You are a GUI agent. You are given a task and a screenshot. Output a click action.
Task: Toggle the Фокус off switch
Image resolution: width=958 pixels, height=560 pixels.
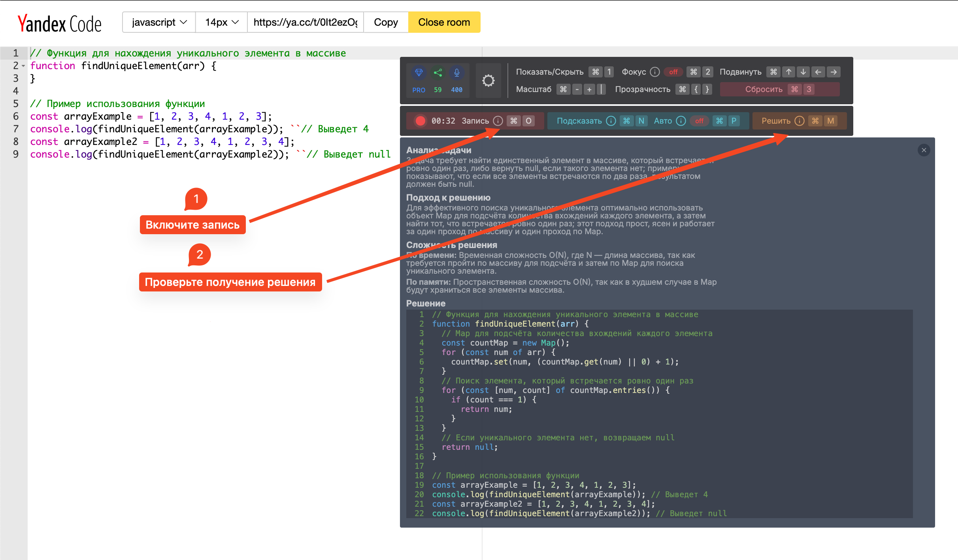(x=673, y=72)
